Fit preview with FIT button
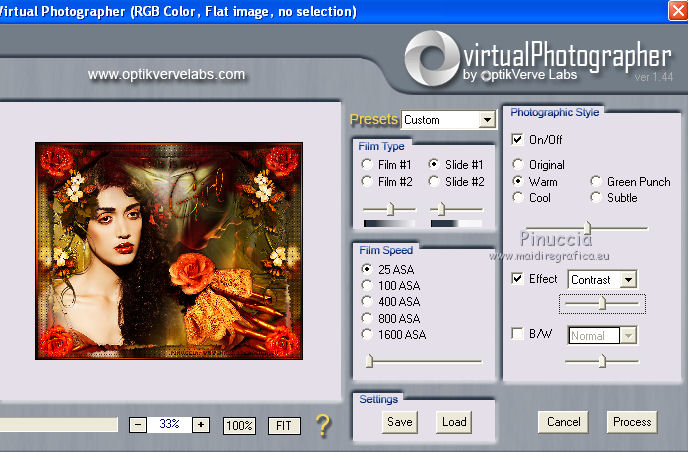The image size is (688, 452). (284, 425)
